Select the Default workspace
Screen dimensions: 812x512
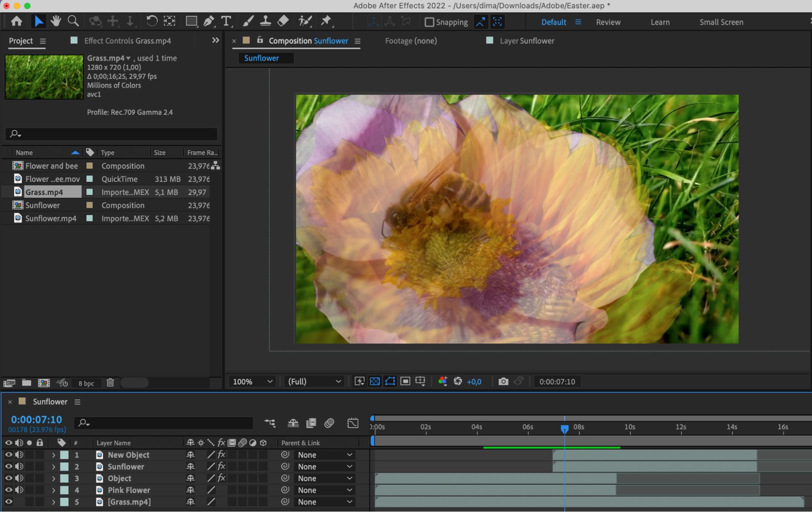pyautogui.click(x=554, y=22)
